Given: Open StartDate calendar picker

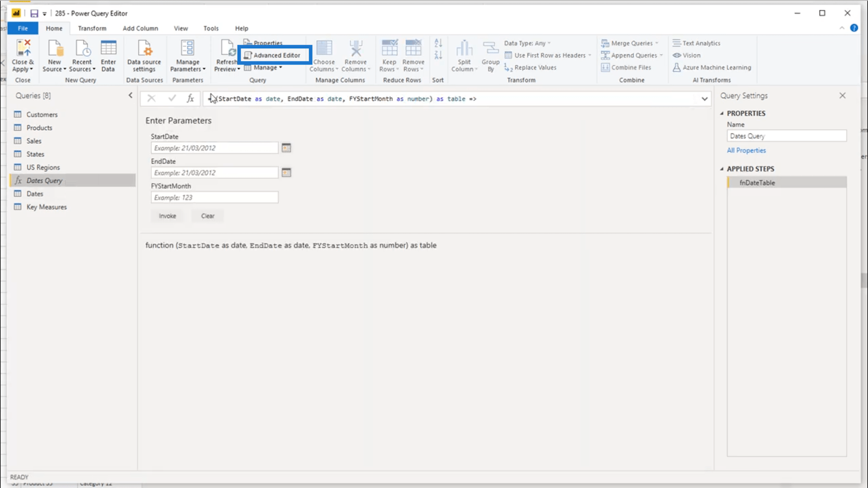Looking at the screenshot, I should (x=286, y=148).
